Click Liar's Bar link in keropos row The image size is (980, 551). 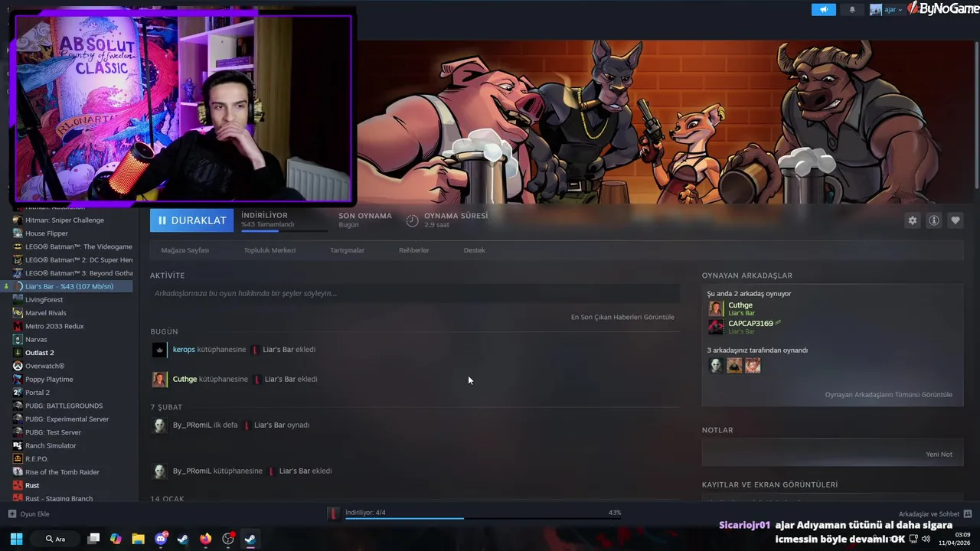(x=289, y=350)
